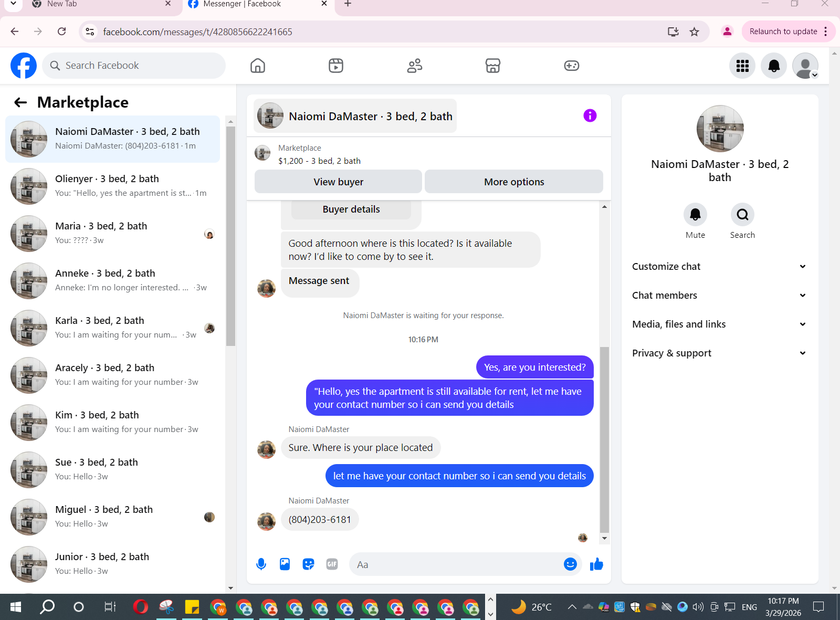The height and width of the screenshot is (620, 840).
Task: Show hidden system tray icons
Action: [572, 607]
